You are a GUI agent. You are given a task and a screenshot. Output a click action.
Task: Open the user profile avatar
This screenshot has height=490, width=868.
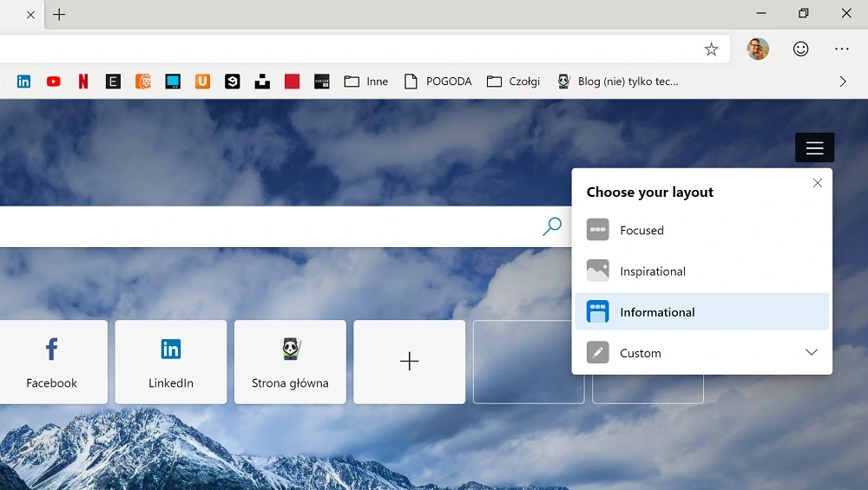pyautogui.click(x=758, y=49)
